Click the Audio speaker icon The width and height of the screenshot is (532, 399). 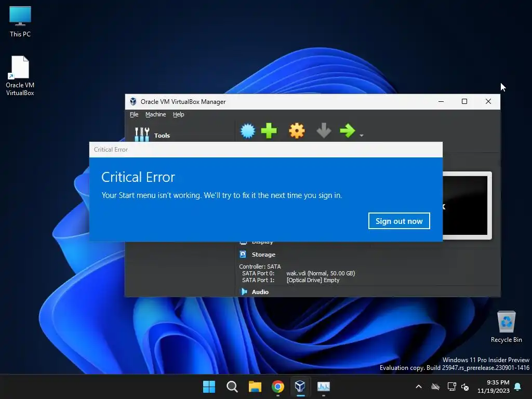pos(244,291)
